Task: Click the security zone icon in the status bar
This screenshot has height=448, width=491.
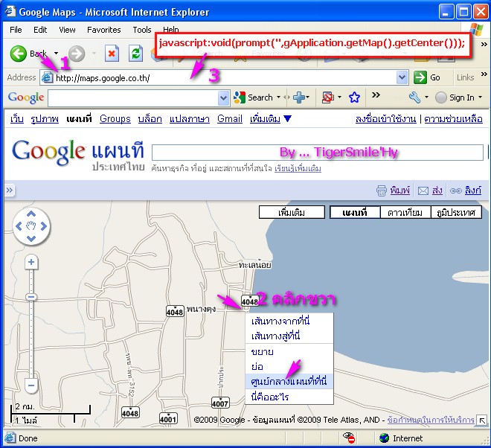Action: coord(384,438)
